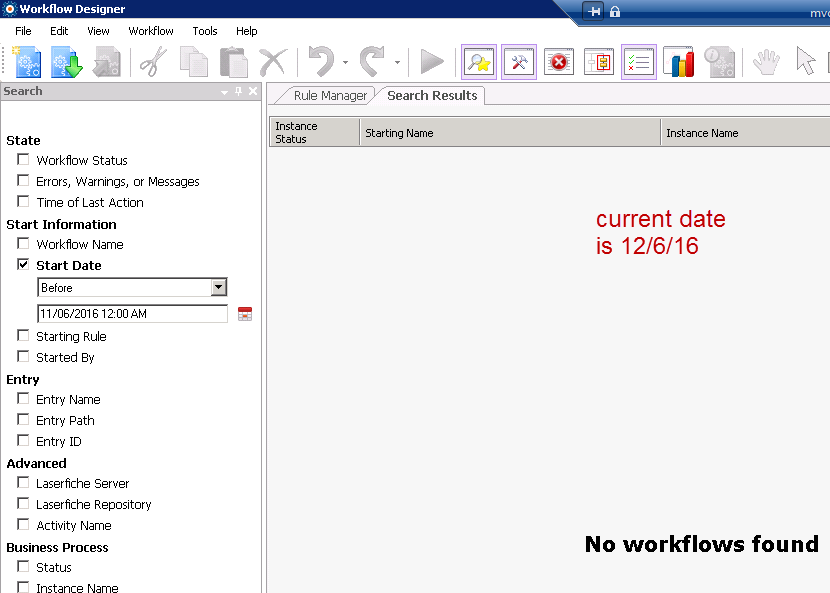Click the hammer and wrench tools icon

click(x=519, y=62)
